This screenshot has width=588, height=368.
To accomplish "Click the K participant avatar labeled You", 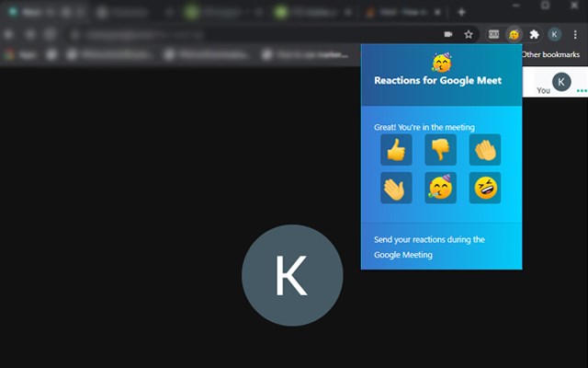I will coord(561,82).
